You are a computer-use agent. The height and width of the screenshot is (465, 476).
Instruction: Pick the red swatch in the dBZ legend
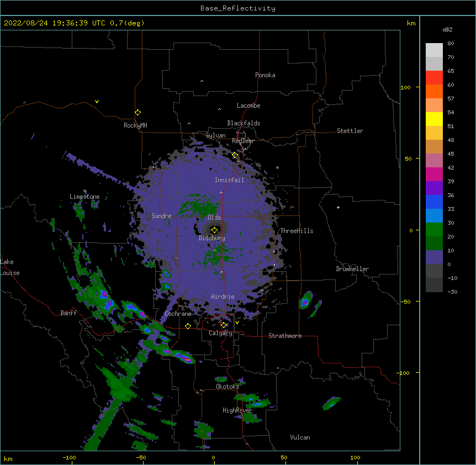tap(434, 77)
